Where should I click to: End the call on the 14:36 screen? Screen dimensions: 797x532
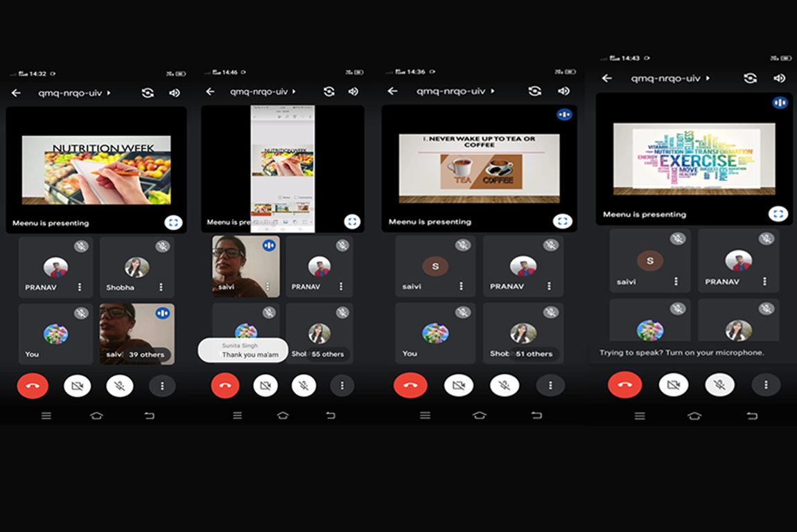(410, 385)
